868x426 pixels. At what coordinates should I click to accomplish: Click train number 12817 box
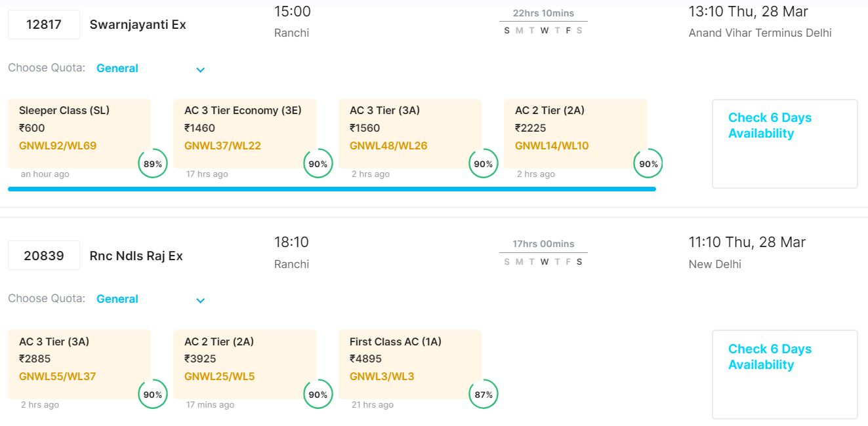[44, 25]
